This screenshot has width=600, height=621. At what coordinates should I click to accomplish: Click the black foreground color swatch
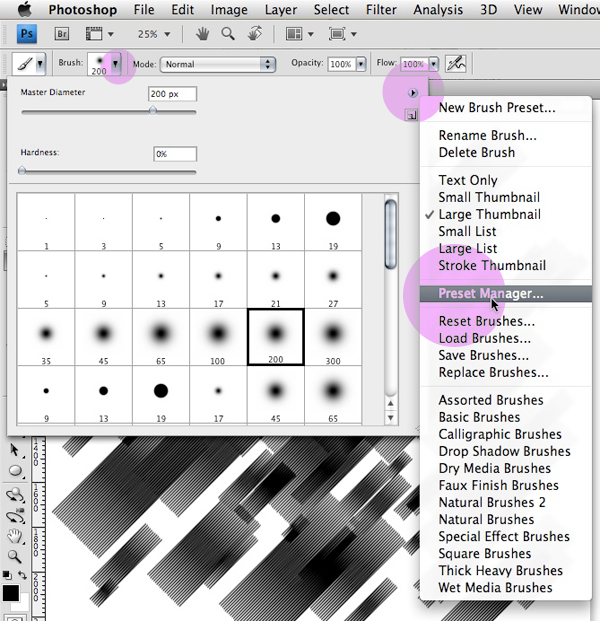[x=11, y=593]
